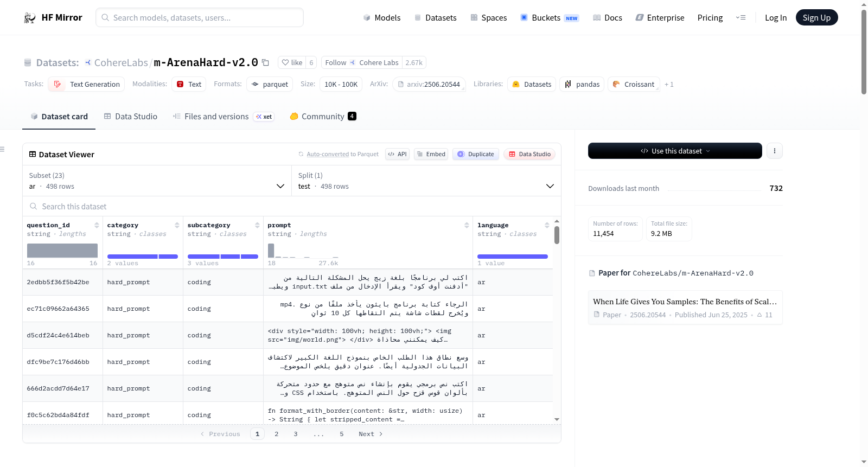Click the Cohere Labs organization icon
This screenshot has width=868, height=467.
[x=88, y=62]
